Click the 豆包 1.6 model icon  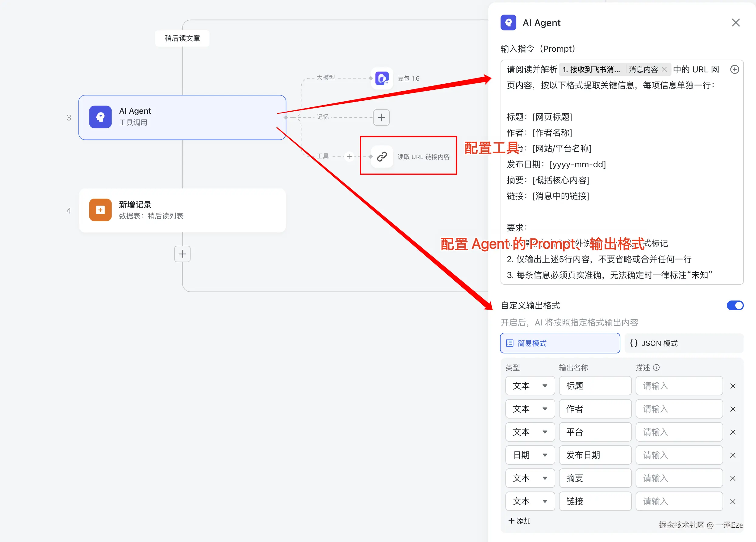(x=382, y=78)
